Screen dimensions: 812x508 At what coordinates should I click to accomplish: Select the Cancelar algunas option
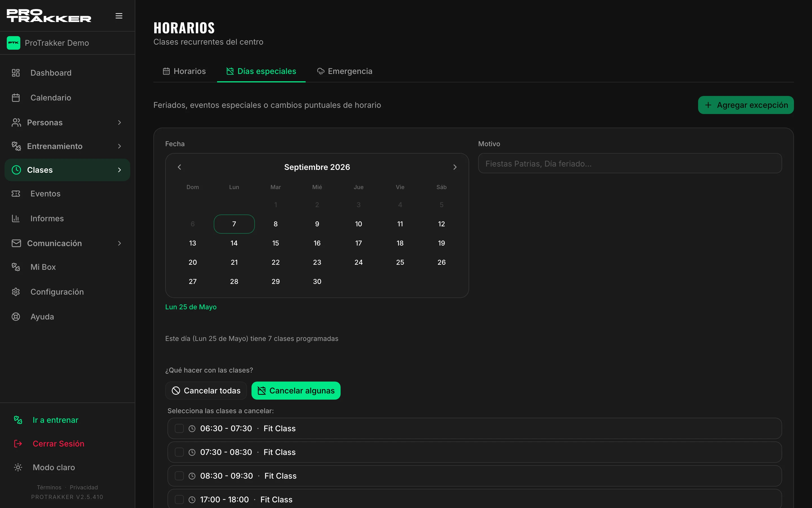click(x=296, y=391)
